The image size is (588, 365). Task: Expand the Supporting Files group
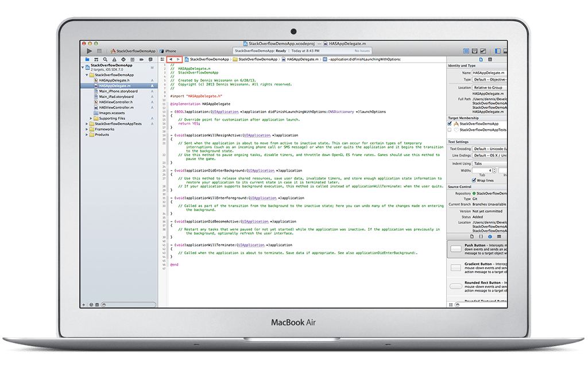click(91, 118)
